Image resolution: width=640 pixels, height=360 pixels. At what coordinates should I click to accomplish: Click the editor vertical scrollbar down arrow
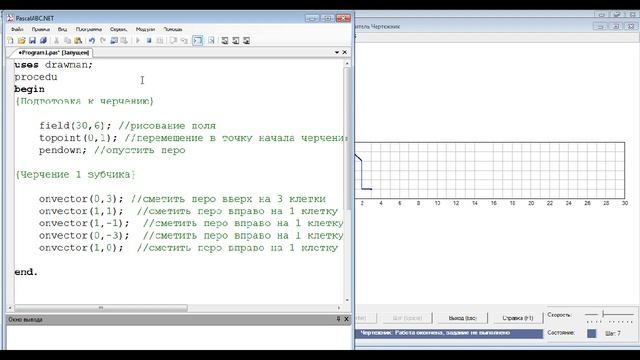click(x=347, y=300)
